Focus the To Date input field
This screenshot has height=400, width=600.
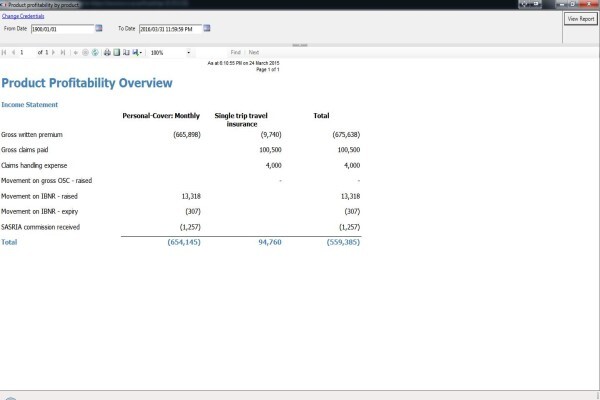coord(170,29)
